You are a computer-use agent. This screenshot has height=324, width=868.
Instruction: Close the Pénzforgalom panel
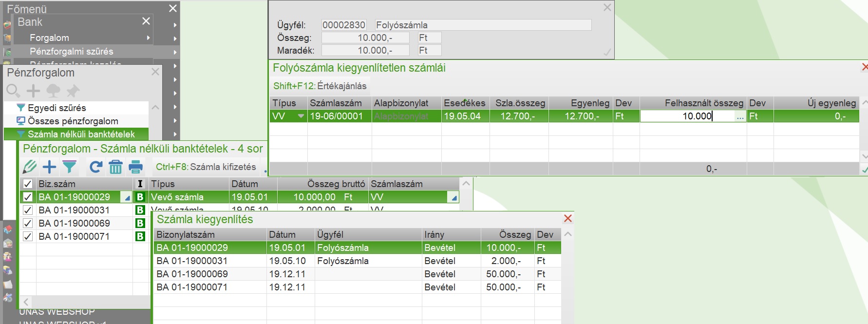click(155, 72)
